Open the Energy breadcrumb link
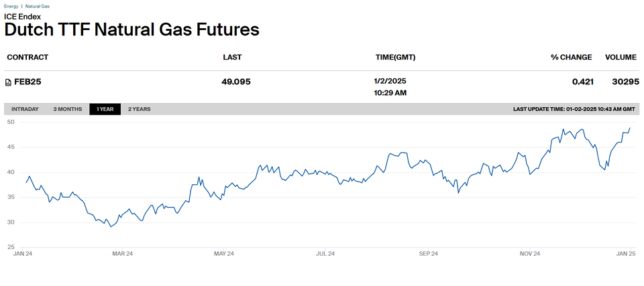 pyautogui.click(x=10, y=6)
